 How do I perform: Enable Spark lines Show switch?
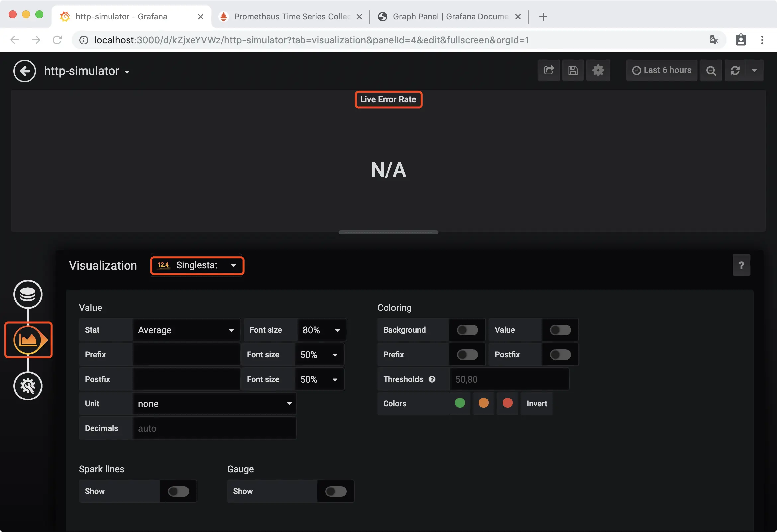[178, 491]
